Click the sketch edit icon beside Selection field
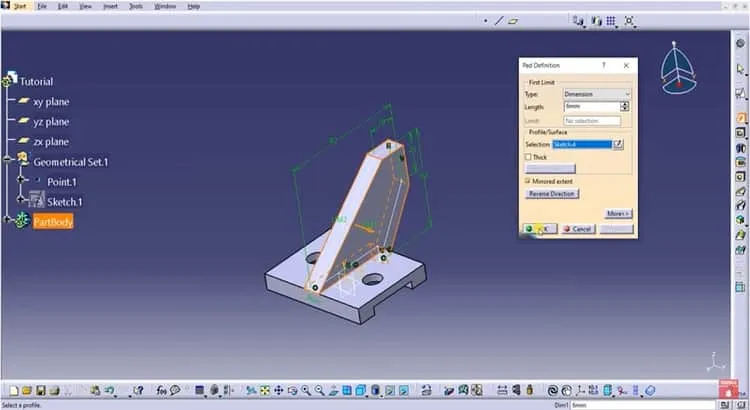This screenshot has height=410, width=750. click(x=618, y=144)
